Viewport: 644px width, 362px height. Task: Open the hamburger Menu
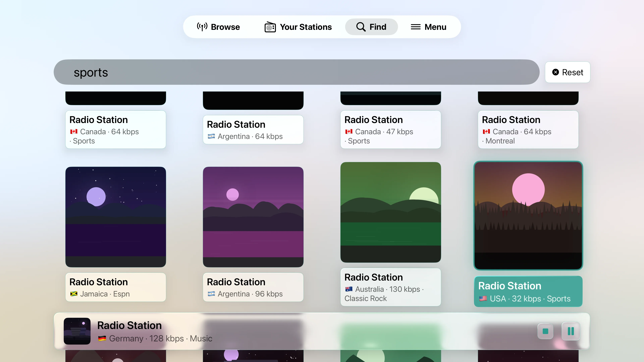click(428, 27)
